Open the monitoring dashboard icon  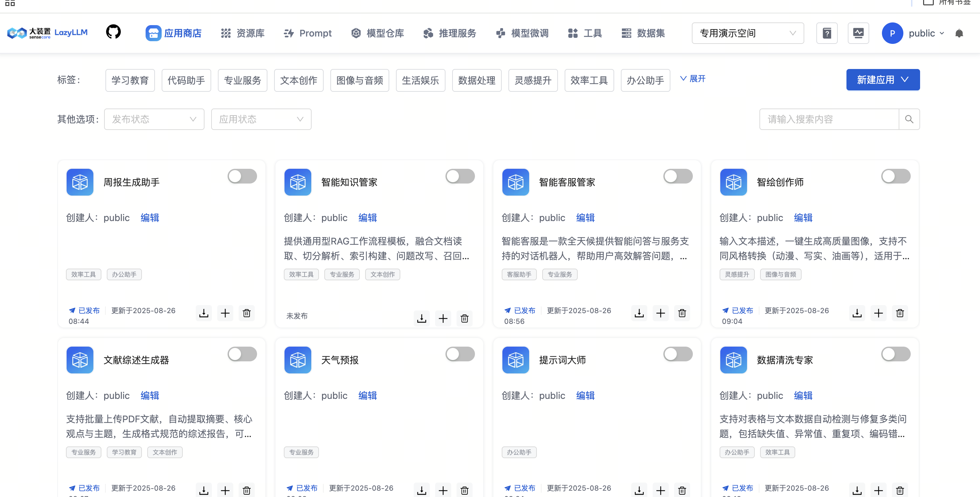[858, 33]
